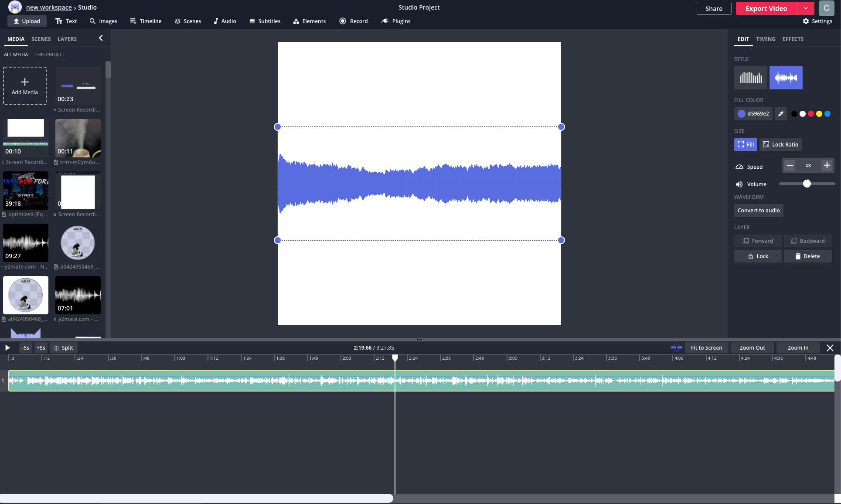Collapse the media panel with the chevron
841x504 pixels.
click(x=101, y=38)
